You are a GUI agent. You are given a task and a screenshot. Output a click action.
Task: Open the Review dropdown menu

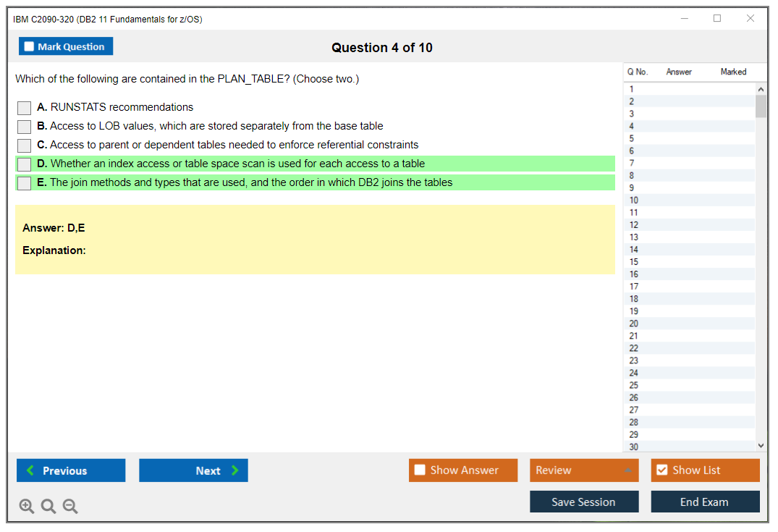point(584,470)
